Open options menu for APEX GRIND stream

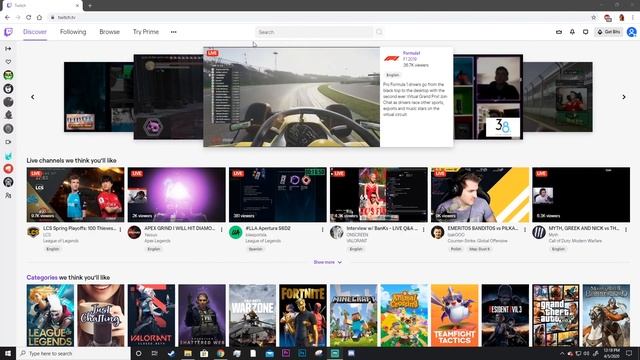[x=222, y=230]
